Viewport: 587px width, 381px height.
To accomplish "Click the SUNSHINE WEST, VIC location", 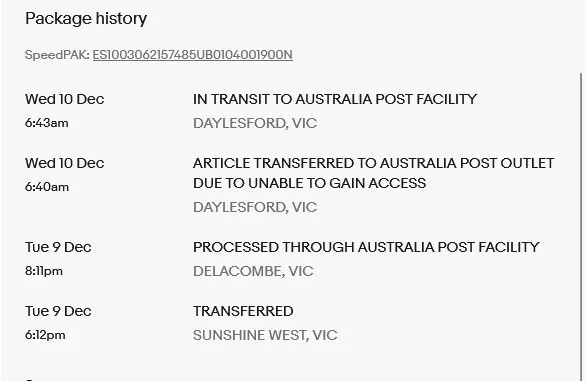I will click(x=265, y=335).
